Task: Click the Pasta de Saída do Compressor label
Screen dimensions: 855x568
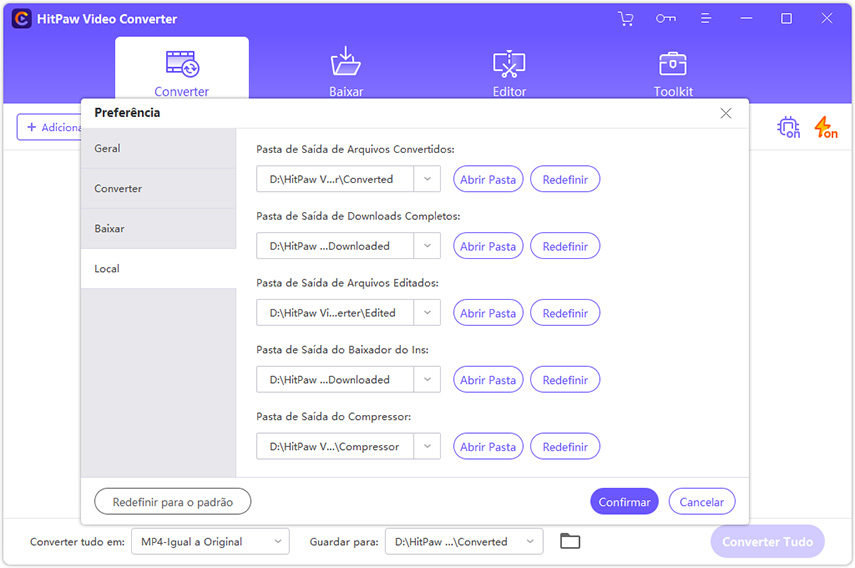Action: [334, 416]
